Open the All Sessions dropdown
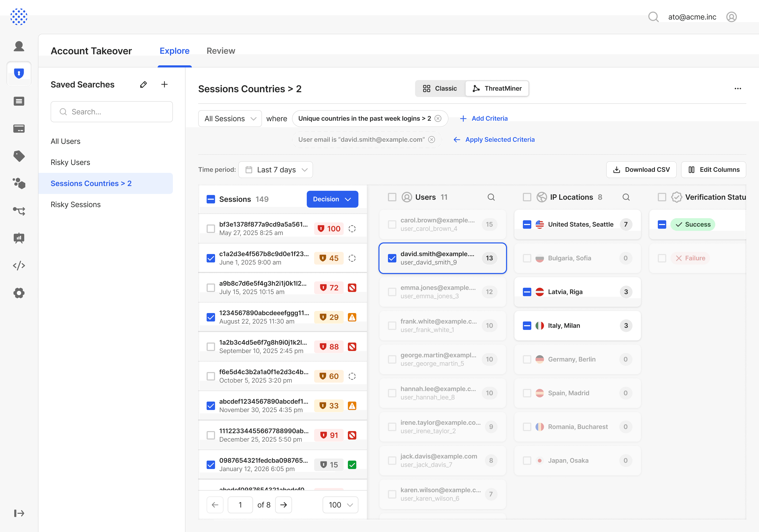The image size is (759, 532). click(x=230, y=119)
